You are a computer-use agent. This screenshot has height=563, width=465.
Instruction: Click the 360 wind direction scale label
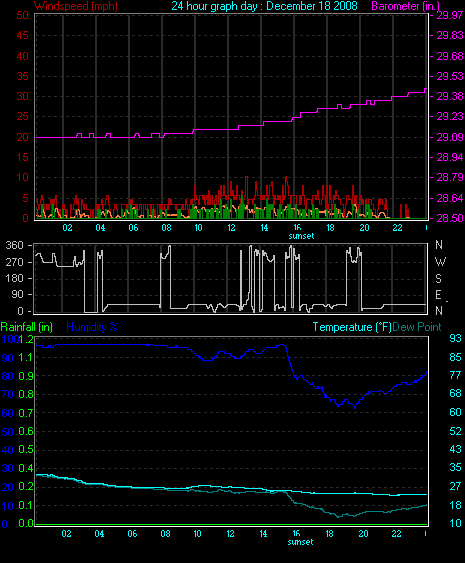pos(14,245)
